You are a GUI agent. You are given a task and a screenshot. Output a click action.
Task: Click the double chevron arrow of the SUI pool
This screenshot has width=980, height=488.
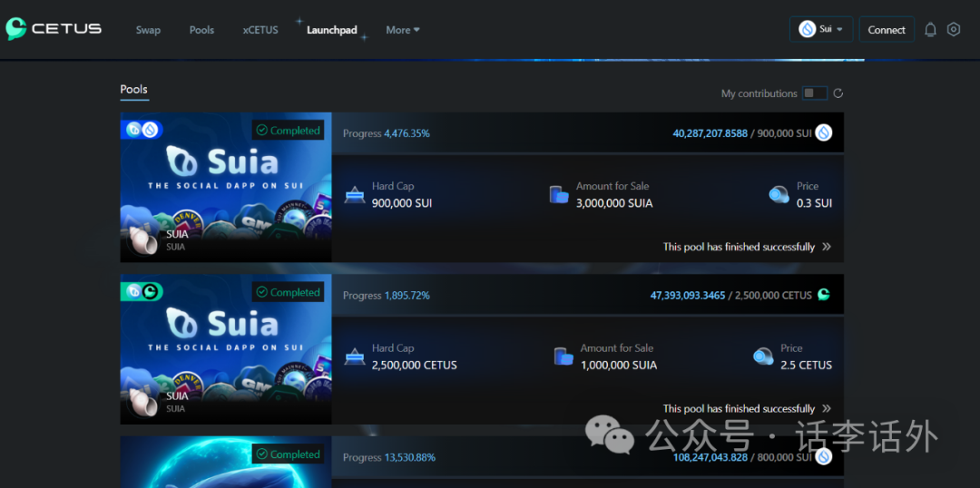tap(827, 247)
